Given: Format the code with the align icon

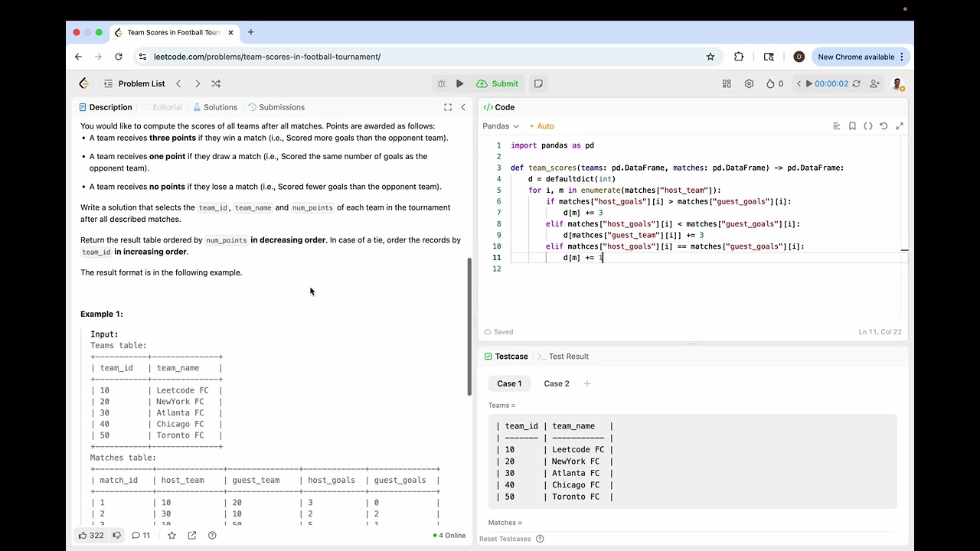Looking at the screenshot, I should coord(836,126).
